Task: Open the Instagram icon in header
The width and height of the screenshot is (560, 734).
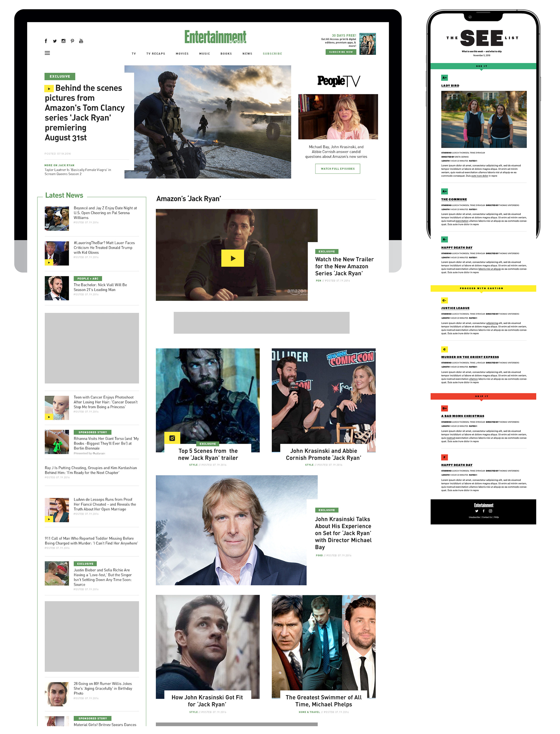Action: pos(63,41)
